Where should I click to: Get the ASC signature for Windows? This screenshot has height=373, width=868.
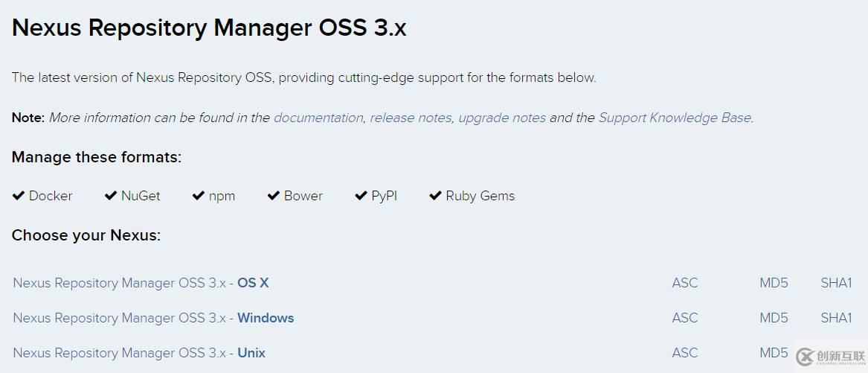(685, 318)
